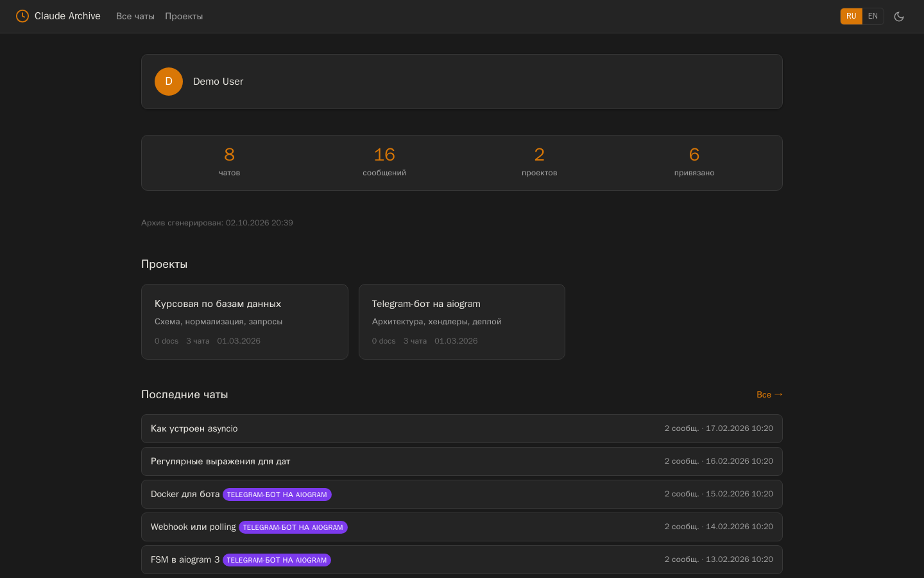Image resolution: width=924 pixels, height=578 pixels.
Task: Click the project tag on Docker для бота row
Action: click(277, 495)
